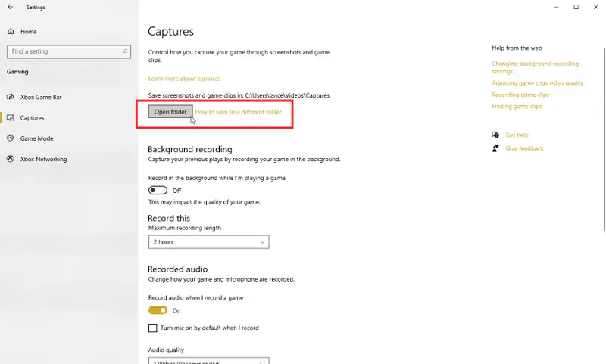Expand the Audio quality dropdown
Image resolution: width=606 pixels, height=364 pixels.
tap(208, 360)
